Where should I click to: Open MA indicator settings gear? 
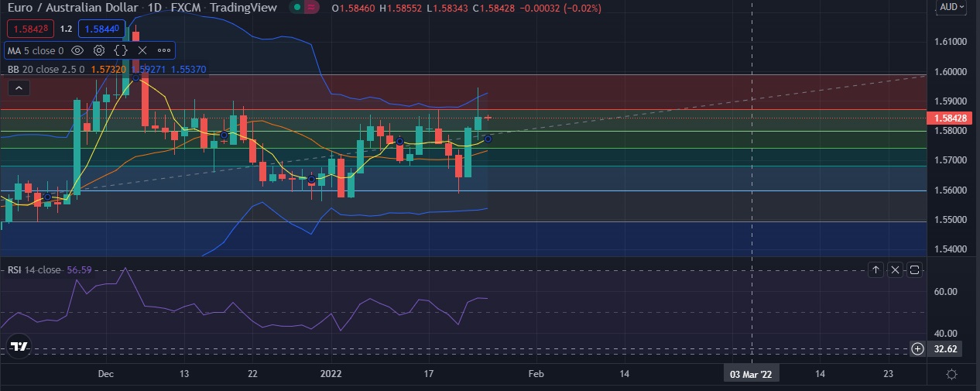click(99, 50)
